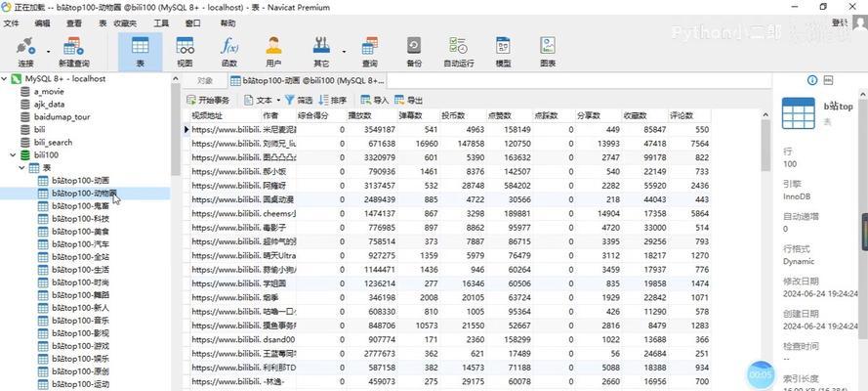
Task: Open the 收藏夹 favorites menu
Action: click(x=125, y=23)
